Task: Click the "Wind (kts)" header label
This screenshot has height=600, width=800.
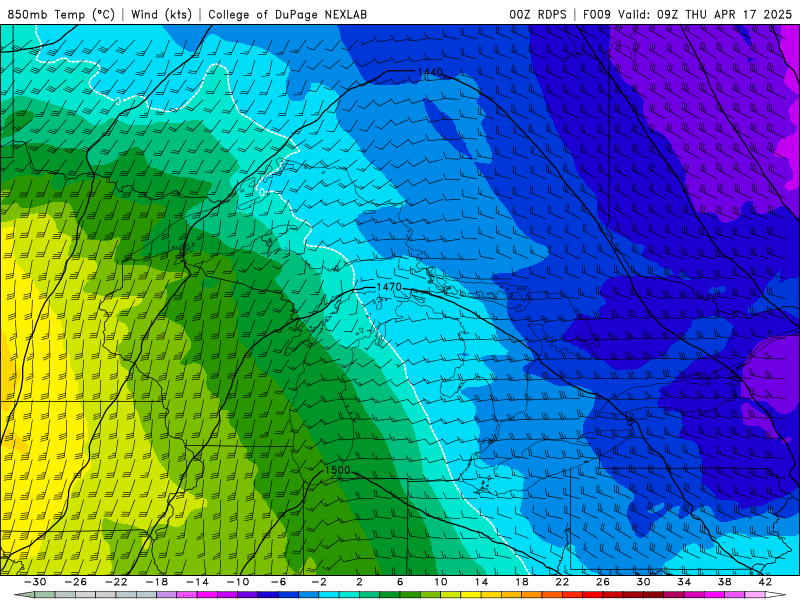Action: pyautogui.click(x=161, y=14)
